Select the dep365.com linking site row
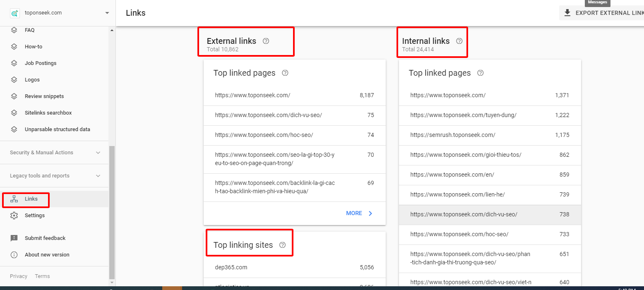The width and height of the screenshot is (644, 290). click(294, 267)
